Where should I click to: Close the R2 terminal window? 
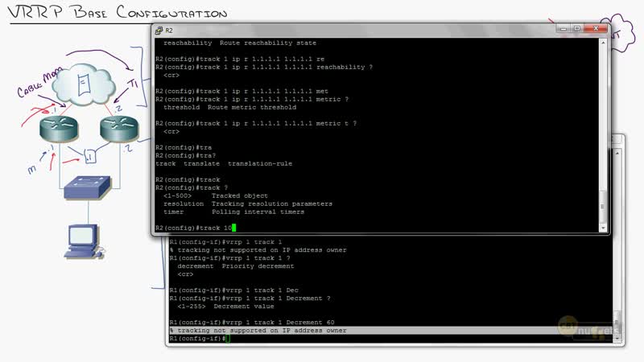point(596,28)
